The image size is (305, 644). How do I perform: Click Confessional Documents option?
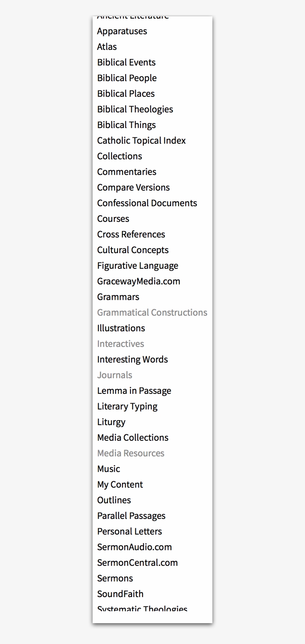pos(147,203)
